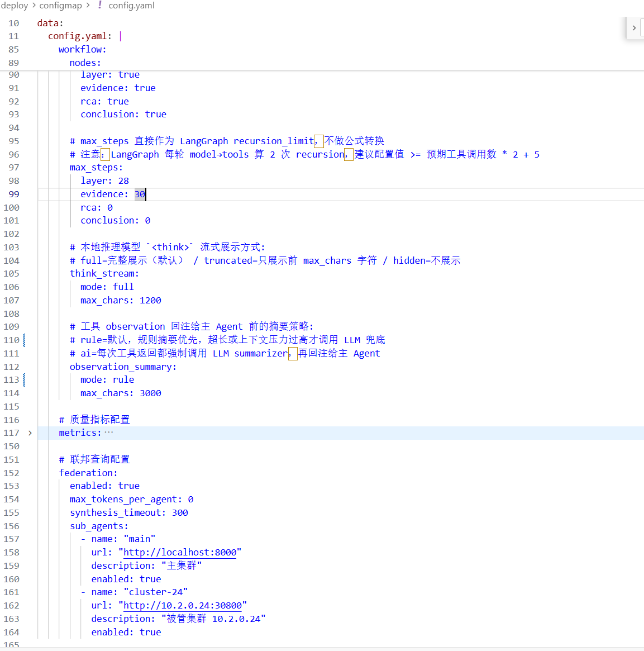Image resolution: width=644 pixels, height=651 pixels.
Task: Open the http://10.2.0.24:30800 link
Action: (x=183, y=606)
